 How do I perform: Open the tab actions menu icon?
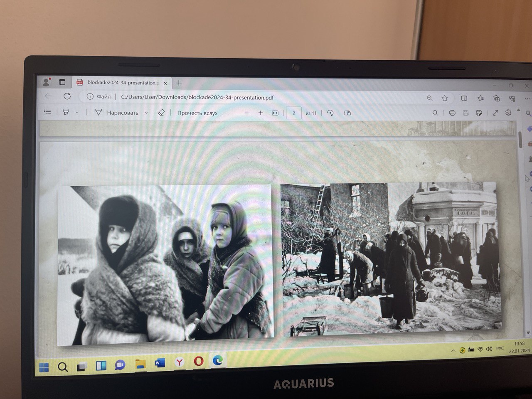(x=62, y=82)
